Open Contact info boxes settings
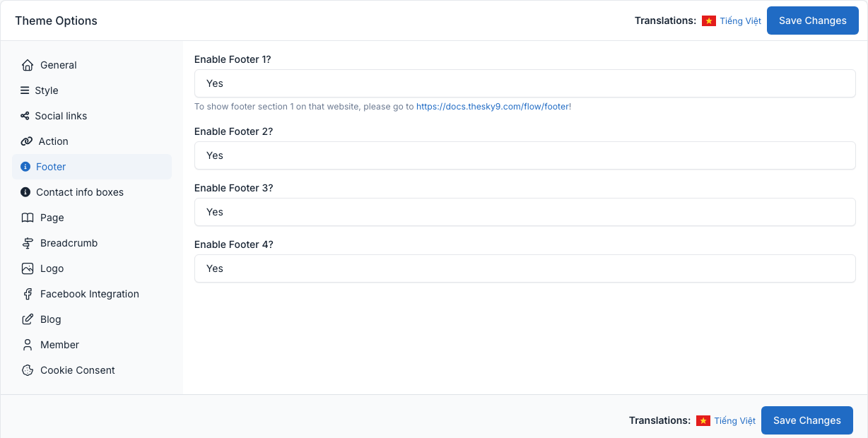 click(x=92, y=192)
